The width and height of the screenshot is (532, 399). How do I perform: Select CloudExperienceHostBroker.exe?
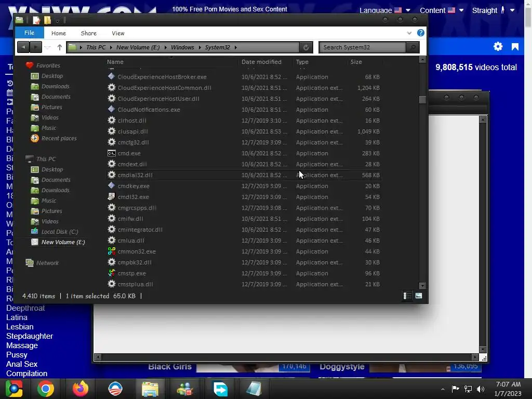tap(162, 77)
